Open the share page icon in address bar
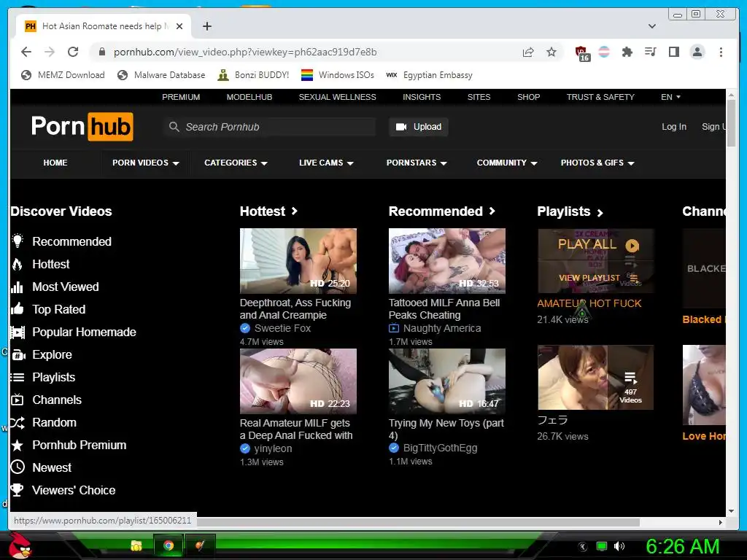This screenshot has width=747, height=560. (528, 52)
